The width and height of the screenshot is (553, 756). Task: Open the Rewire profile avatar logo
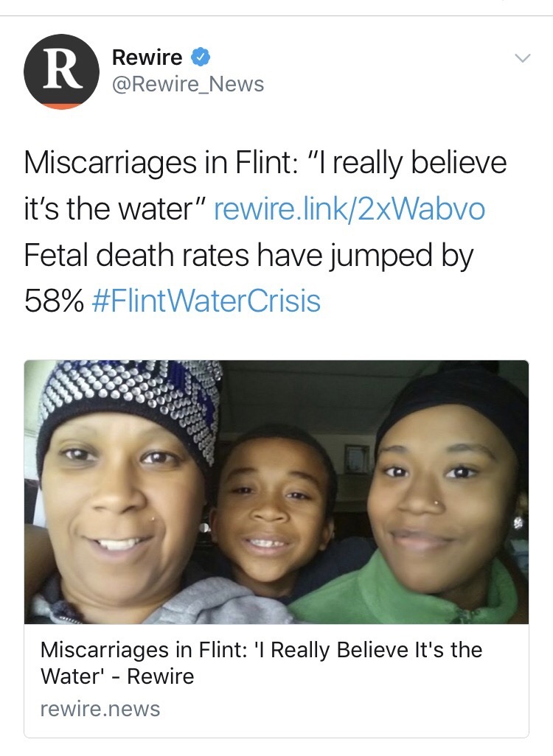62,71
